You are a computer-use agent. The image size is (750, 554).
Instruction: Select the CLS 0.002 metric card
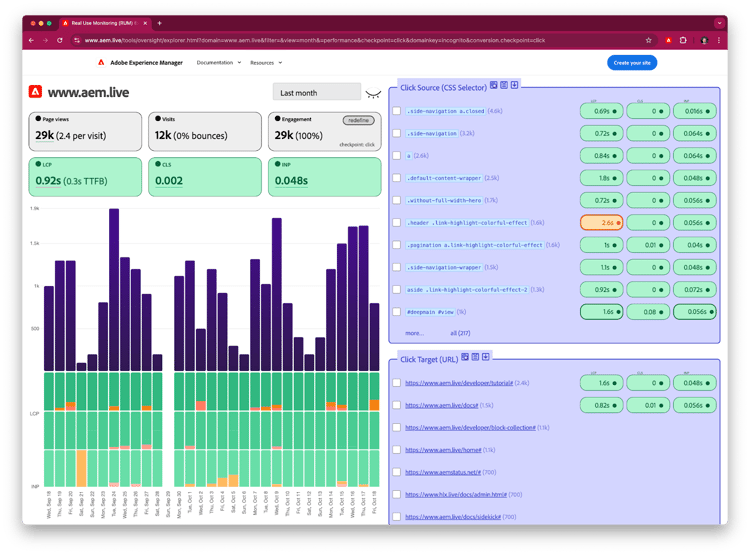click(205, 177)
